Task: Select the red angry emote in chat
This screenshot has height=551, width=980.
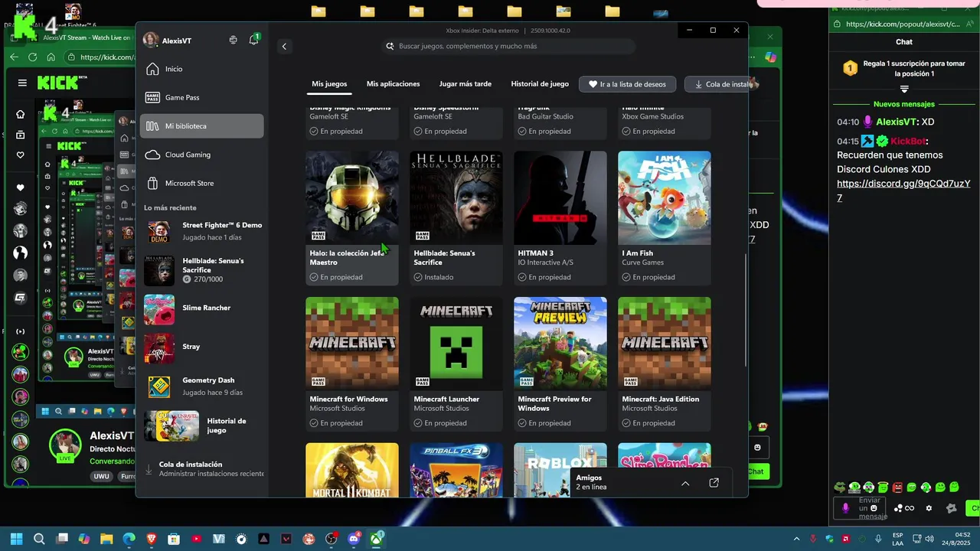Action: pyautogui.click(x=897, y=487)
